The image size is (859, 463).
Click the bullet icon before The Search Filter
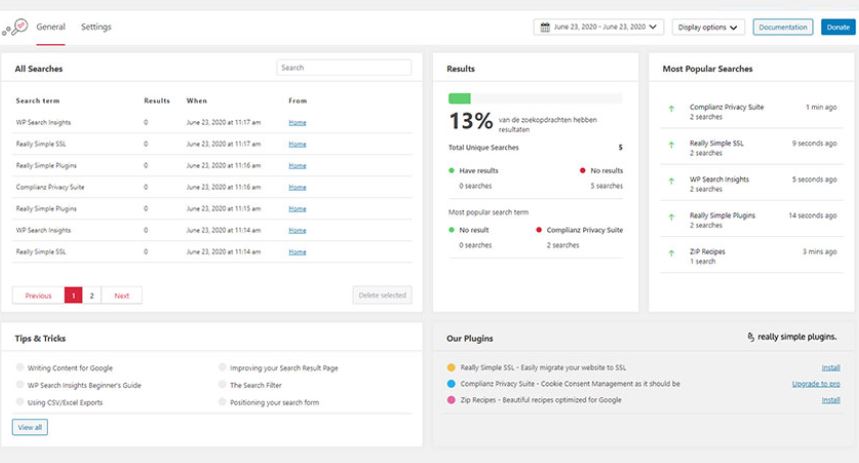coord(222,385)
